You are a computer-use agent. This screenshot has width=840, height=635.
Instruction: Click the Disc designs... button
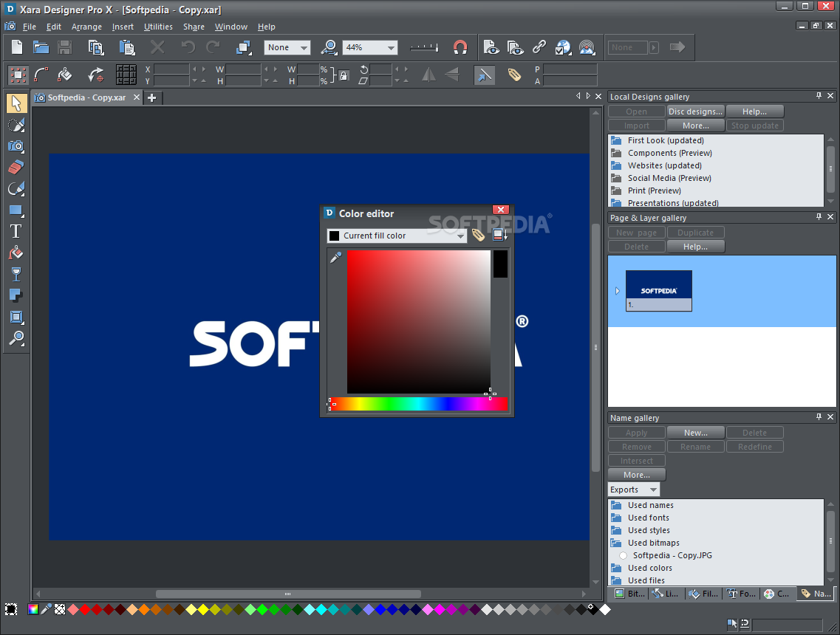(695, 111)
